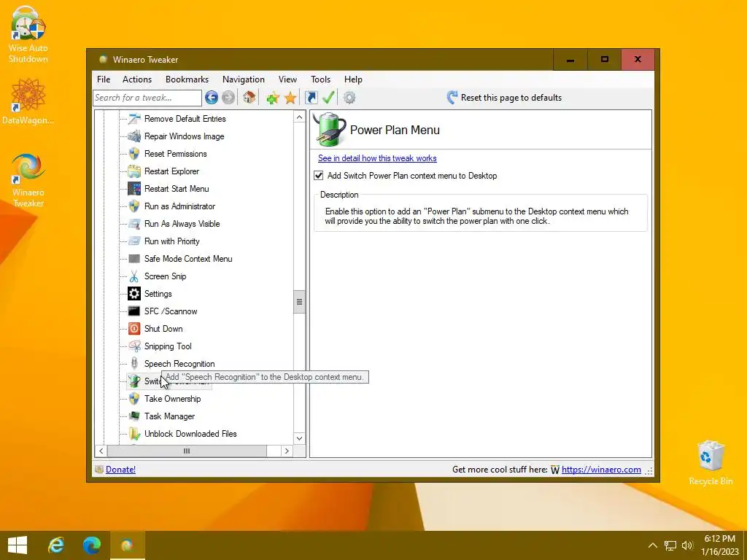Click the Restart Explorer icon
Viewport: 747px width, 560px height.
[x=134, y=171]
